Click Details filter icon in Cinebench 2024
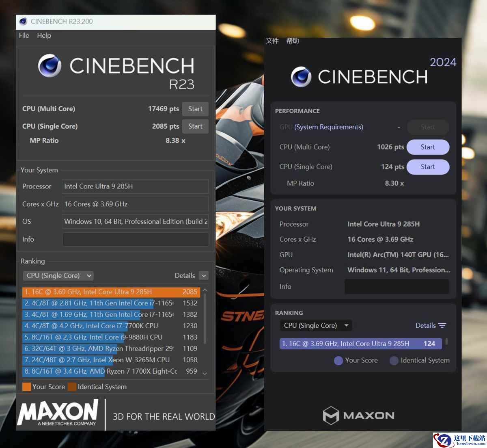The height and width of the screenshot is (448, 487). [x=442, y=325]
